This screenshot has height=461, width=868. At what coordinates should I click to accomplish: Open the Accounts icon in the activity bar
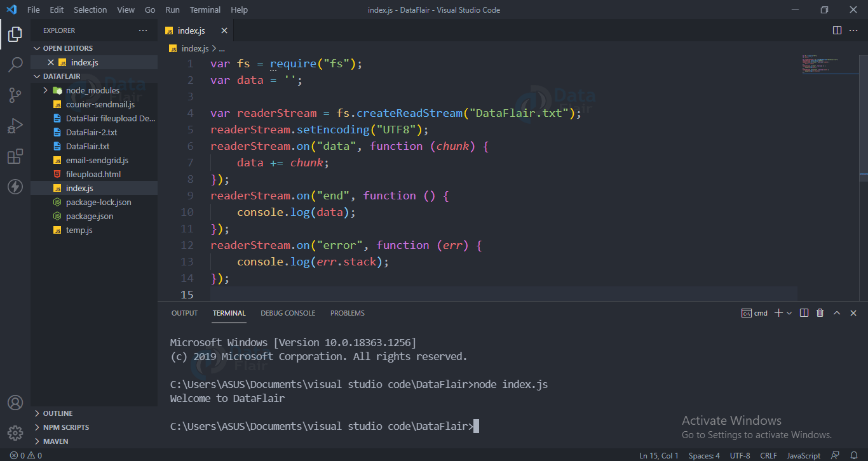(15, 402)
